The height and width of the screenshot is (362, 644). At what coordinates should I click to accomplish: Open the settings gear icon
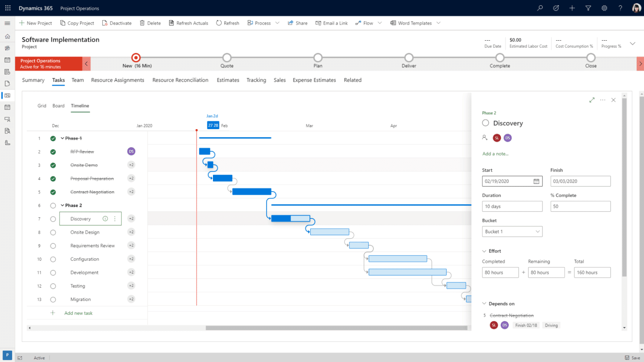coord(604,8)
